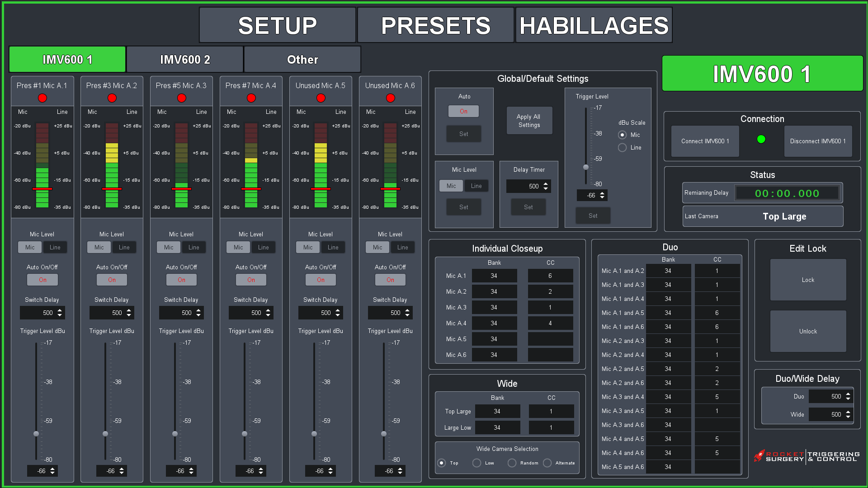Click the green connection status indicator
868x488 pixels.
click(x=761, y=139)
